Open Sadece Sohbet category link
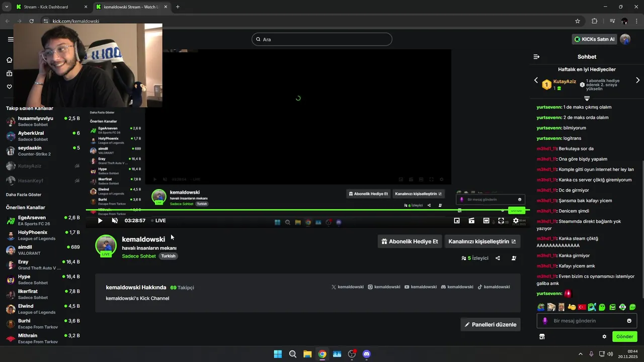 139,256
